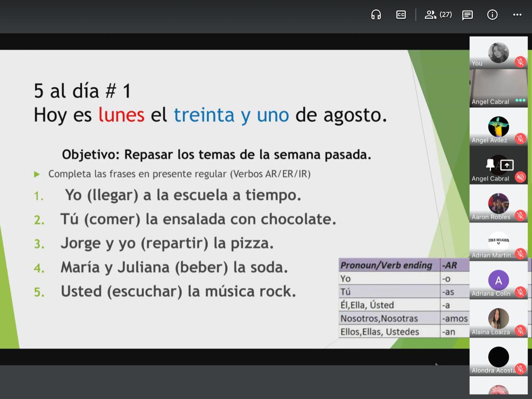This screenshot has height=399, width=532.
Task: Click the pin icon on Angel Cabral presentation tile
Action: (490, 165)
